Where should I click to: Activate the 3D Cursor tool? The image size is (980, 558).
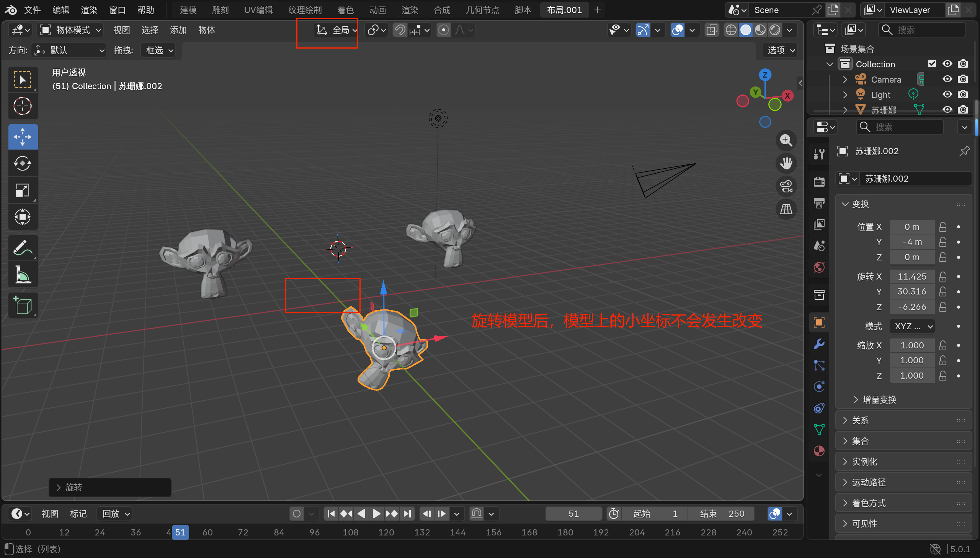[x=23, y=106]
